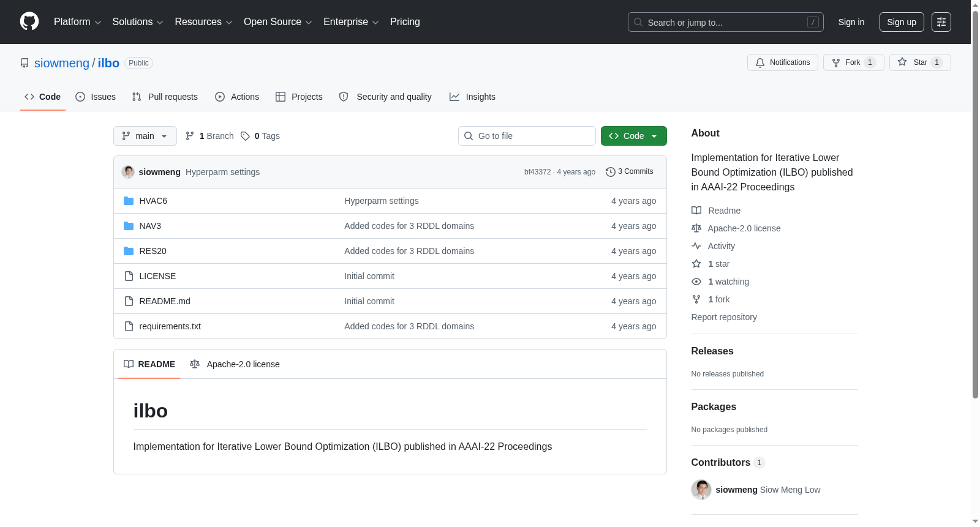Select the README tab in file viewer
The width and height of the screenshot is (980, 527).
(x=149, y=364)
